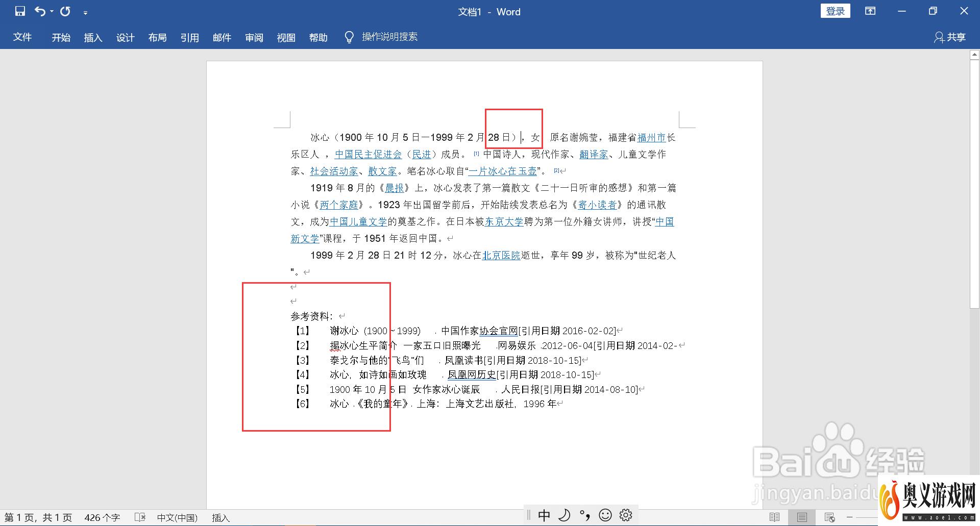Click reference line 【6】 冰心《我的童年》
The height and width of the screenshot is (526, 980).
tap(427, 404)
